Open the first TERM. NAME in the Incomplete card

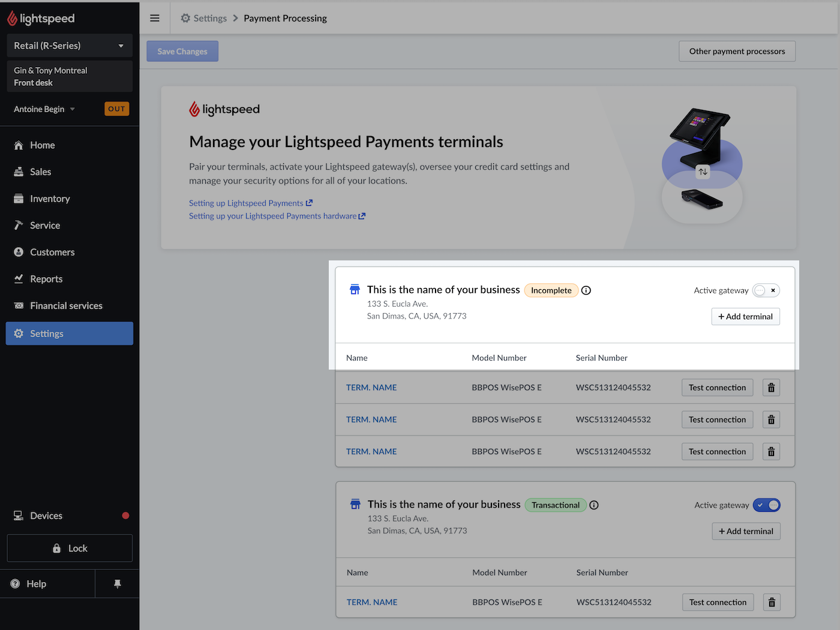point(371,388)
